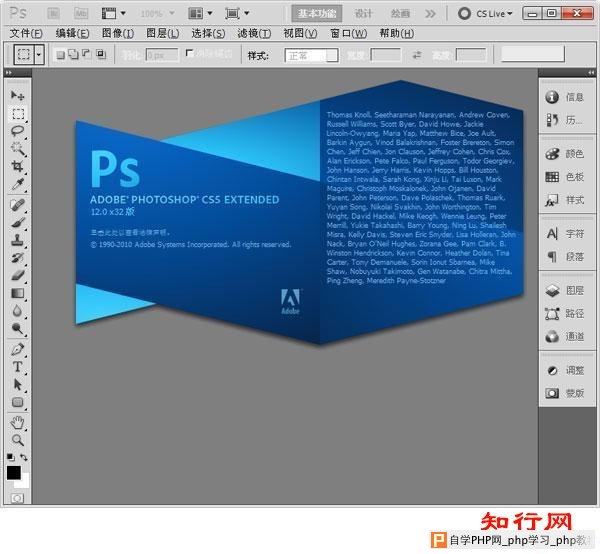This screenshot has height=554, width=600.
Task: Open the 样式 styles panel
Action: pos(565,200)
